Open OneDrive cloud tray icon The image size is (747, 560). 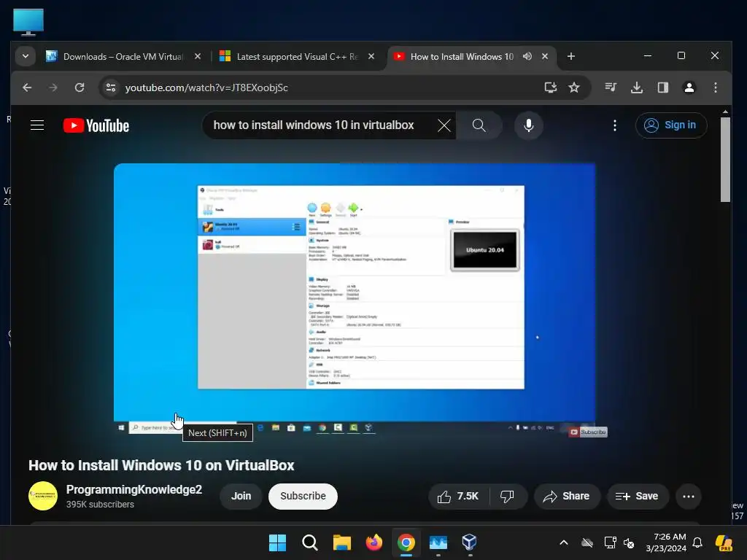coord(587,542)
